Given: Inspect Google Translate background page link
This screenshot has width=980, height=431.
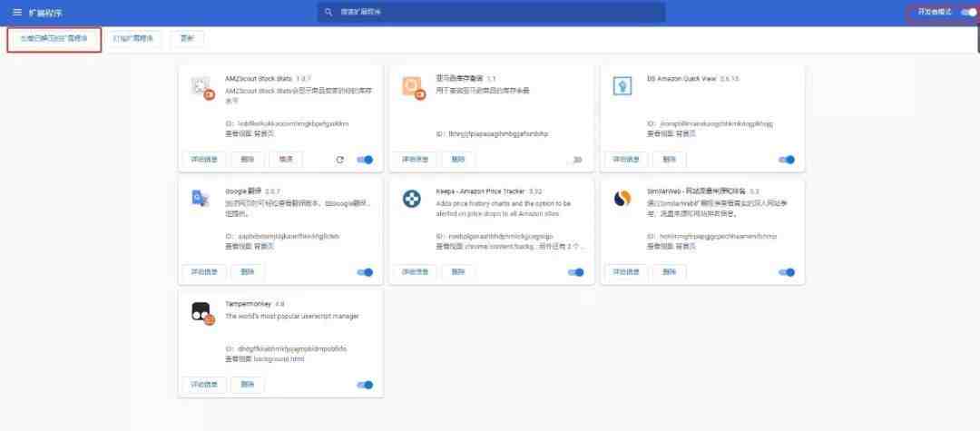Looking at the screenshot, I should 266,246.
